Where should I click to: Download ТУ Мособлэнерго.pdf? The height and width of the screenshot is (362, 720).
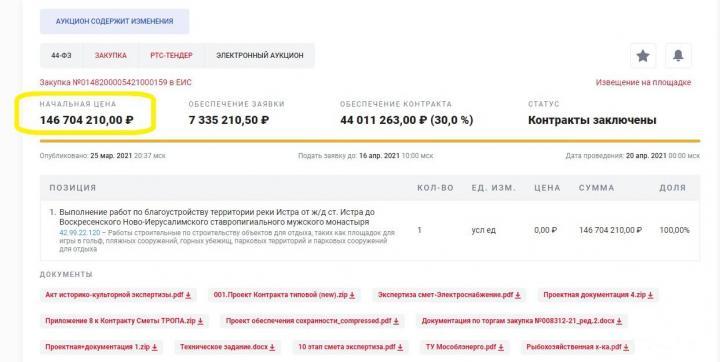click(465, 347)
